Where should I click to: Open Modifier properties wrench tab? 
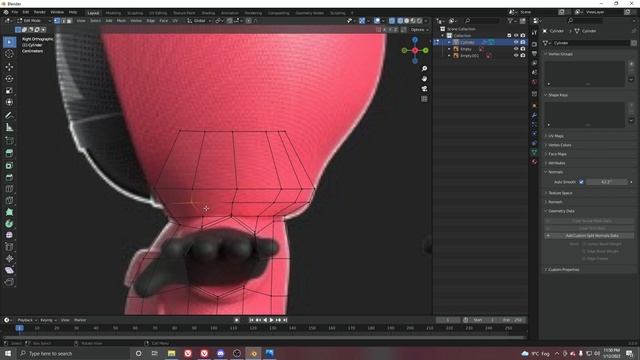pyautogui.click(x=534, y=116)
